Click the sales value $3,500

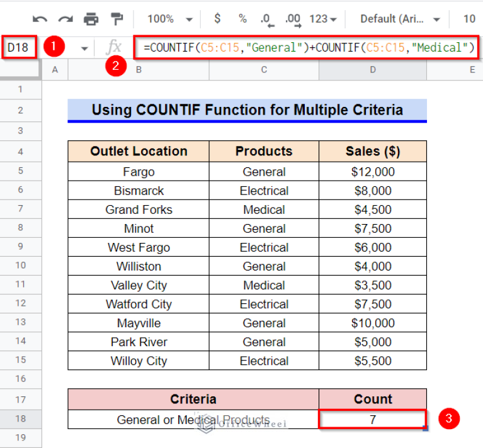pos(373,285)
